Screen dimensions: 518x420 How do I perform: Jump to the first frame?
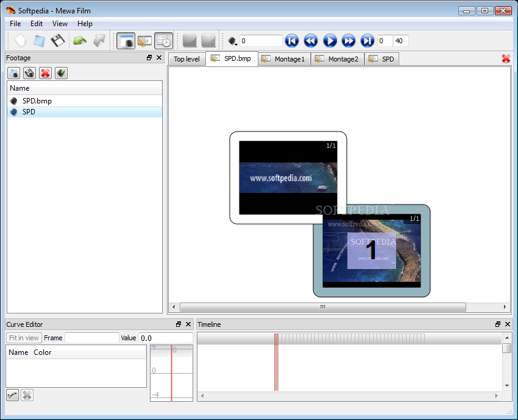[x=292, y=41]
